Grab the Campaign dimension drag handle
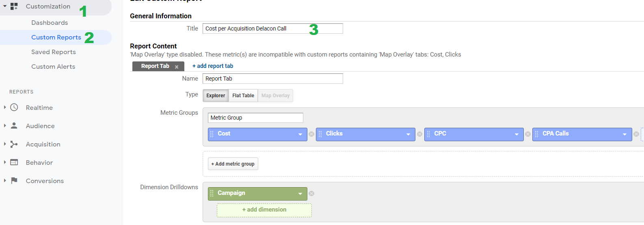 [212, 193]
